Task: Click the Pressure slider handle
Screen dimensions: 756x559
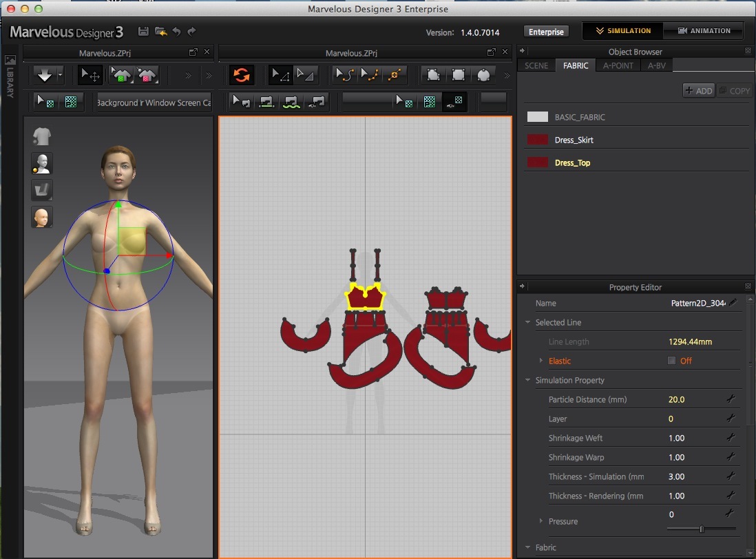Action: [702, 529]
